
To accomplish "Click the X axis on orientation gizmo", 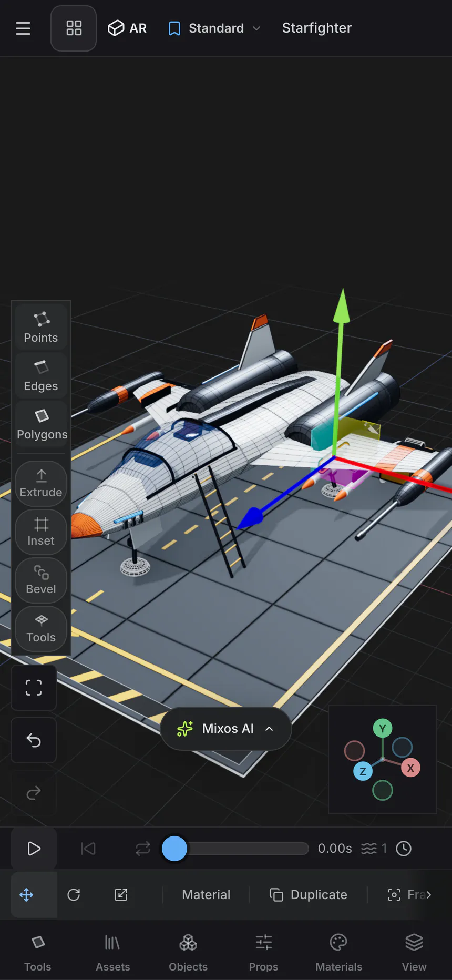I will click(x=410, y=768).
